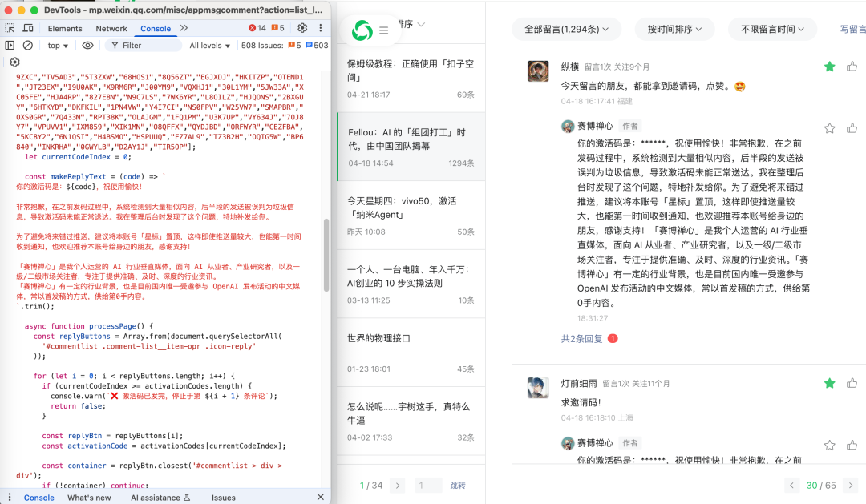Open the 全部留言(1,294条) dropdown
The height and width of the screenshot is (504, 866).
pyautogui.click(x=567, y=29)
